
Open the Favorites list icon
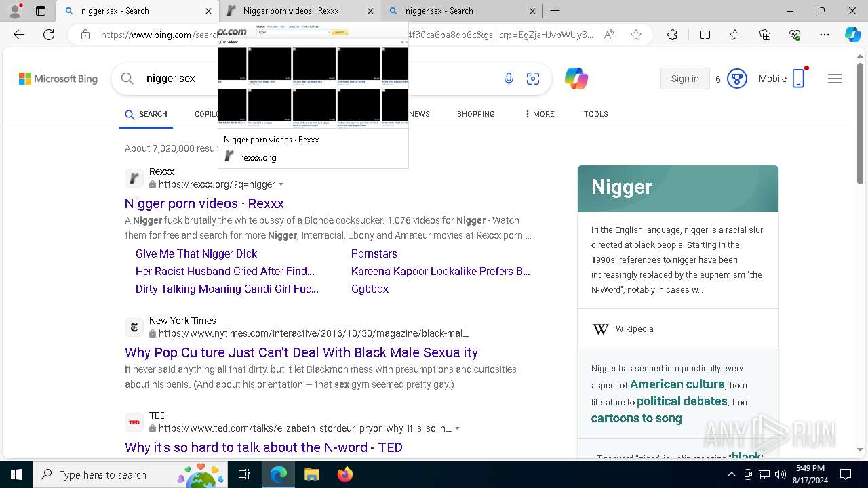coord(735,35)
